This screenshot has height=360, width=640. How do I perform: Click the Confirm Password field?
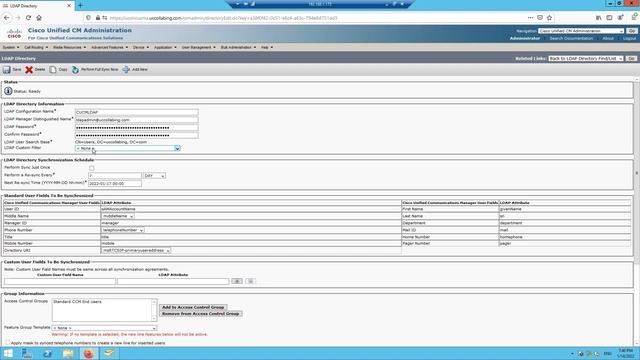click(136, 135)
